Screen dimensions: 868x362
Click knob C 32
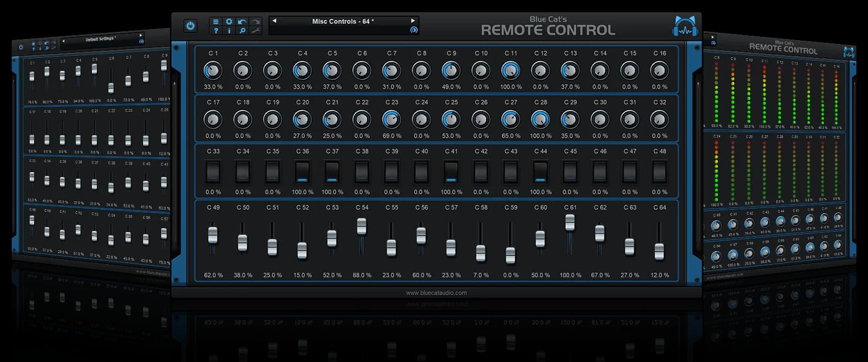click(x=659, y=119)
